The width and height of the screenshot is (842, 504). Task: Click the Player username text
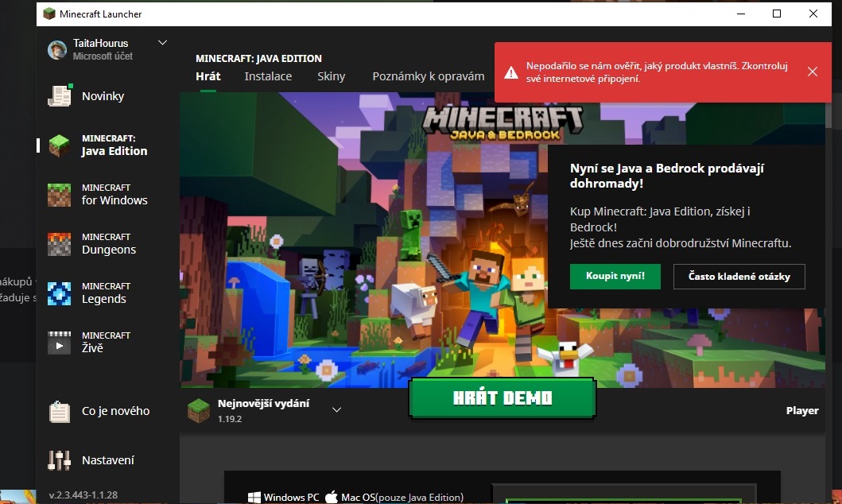802,411
